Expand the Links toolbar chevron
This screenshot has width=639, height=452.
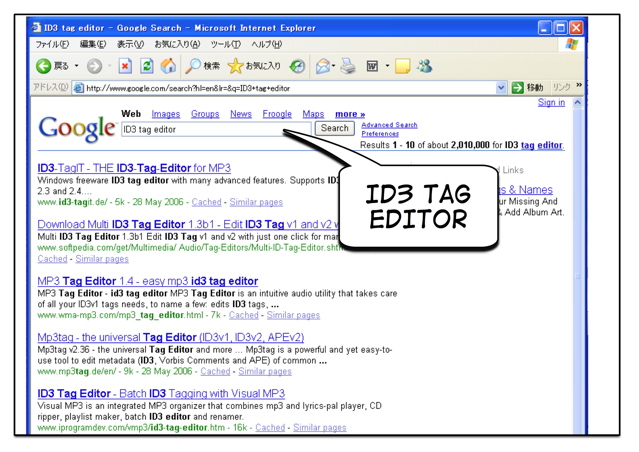579,85
